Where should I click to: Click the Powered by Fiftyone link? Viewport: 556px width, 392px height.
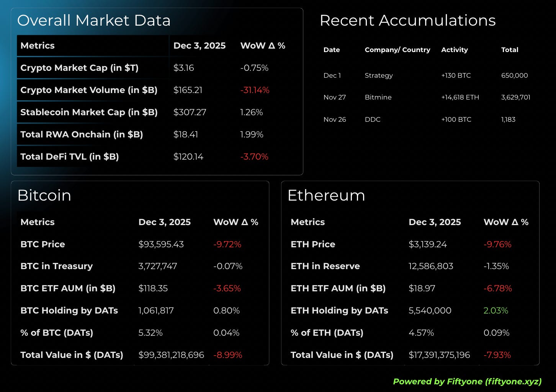click(467, 382)
